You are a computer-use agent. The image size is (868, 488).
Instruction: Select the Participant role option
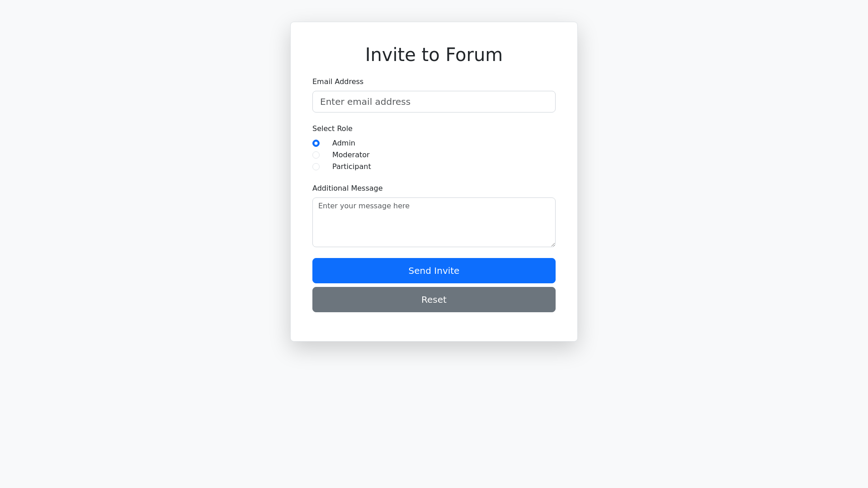pos(316,167)
